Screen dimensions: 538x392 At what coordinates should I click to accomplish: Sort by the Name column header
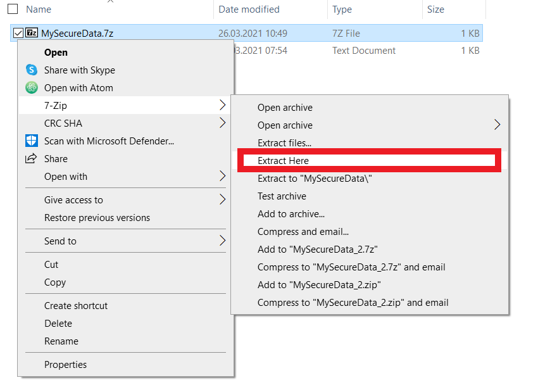click(x=39, y=9)
